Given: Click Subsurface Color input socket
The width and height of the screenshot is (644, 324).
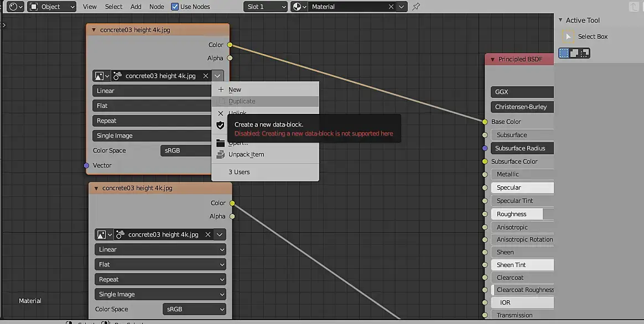Looking at the screenshot, I should click(485, 161).
